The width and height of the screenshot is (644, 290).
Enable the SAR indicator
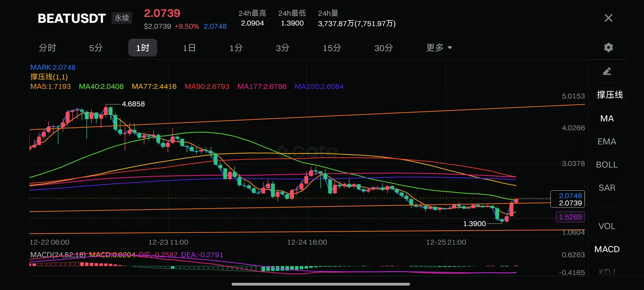[607, 188]
